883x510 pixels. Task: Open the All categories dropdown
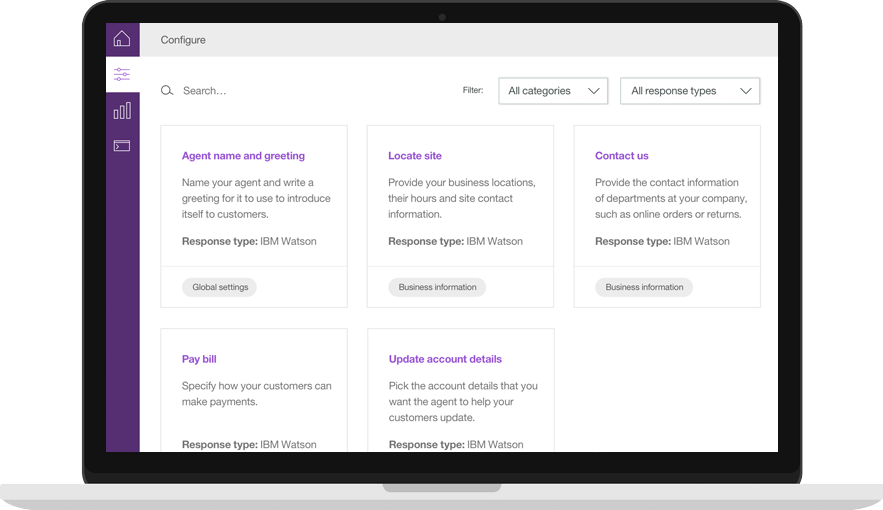(553, 91)
